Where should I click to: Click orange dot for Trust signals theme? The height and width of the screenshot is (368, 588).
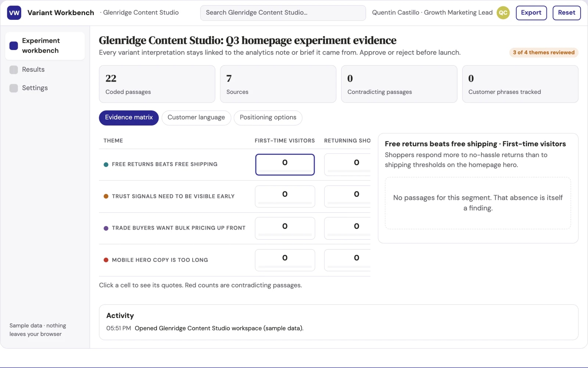106,197
